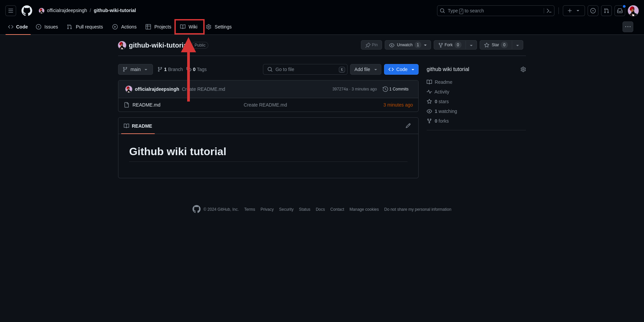Open the Wiki tab

pyautogui.click(x=189, y=27)
